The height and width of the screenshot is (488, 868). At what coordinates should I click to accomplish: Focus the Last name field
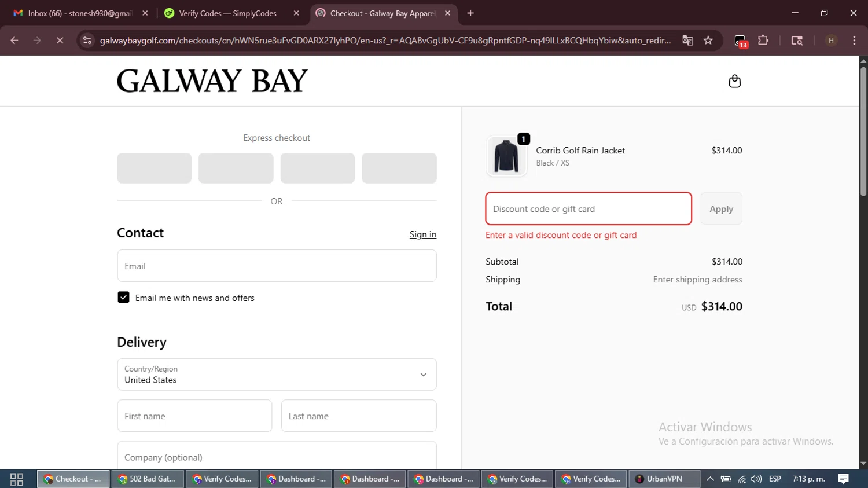point(359,416)
